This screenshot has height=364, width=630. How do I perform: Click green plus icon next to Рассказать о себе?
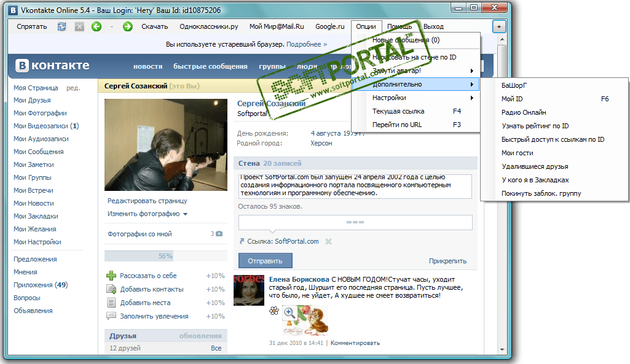pos(111,276)
